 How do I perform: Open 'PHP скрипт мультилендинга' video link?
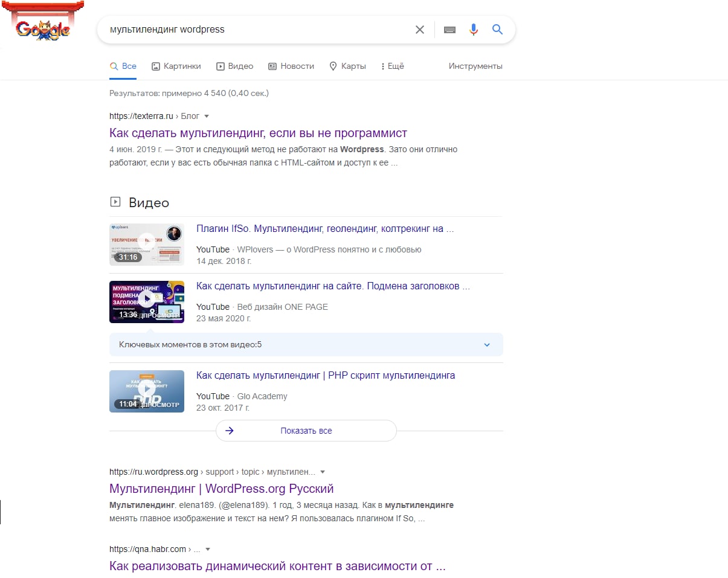coord(326,376)
